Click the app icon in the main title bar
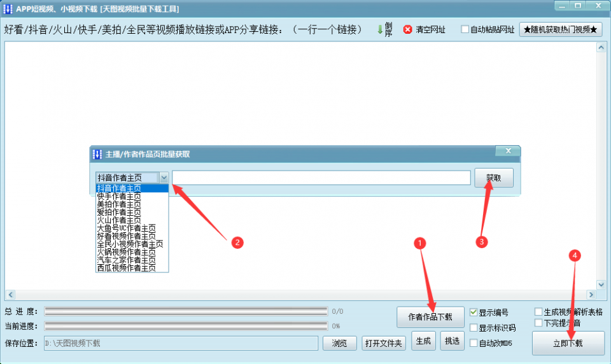 (8, 8)
